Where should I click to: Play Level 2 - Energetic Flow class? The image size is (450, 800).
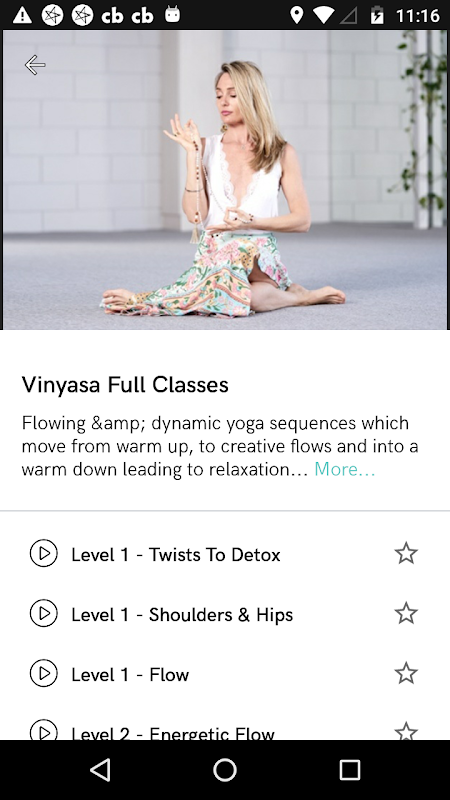point(43,731)
